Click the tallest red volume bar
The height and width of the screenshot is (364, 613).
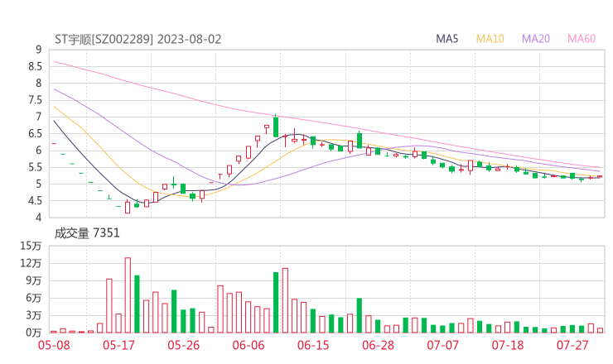(128, 295)
